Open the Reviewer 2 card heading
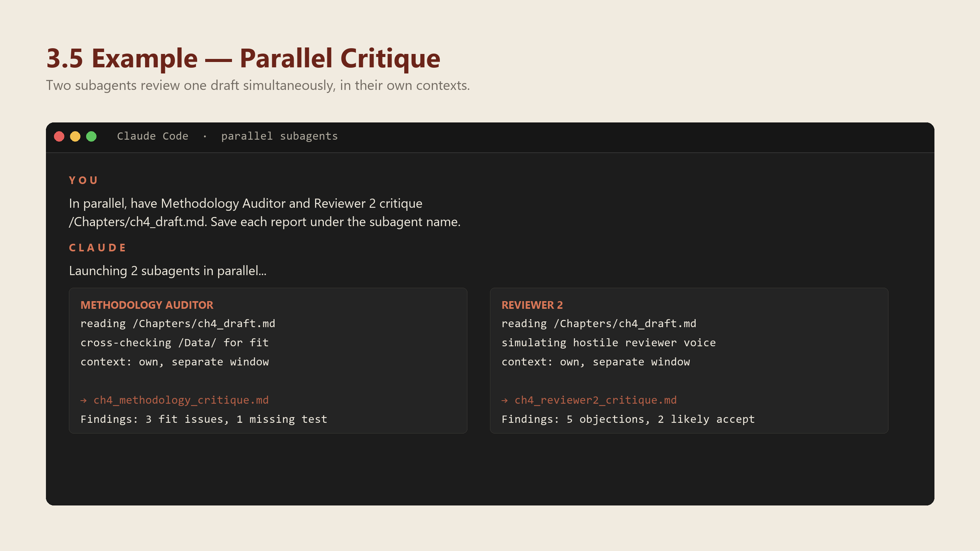The width and height of the screenshot is (980, 551). pos(532,305)
